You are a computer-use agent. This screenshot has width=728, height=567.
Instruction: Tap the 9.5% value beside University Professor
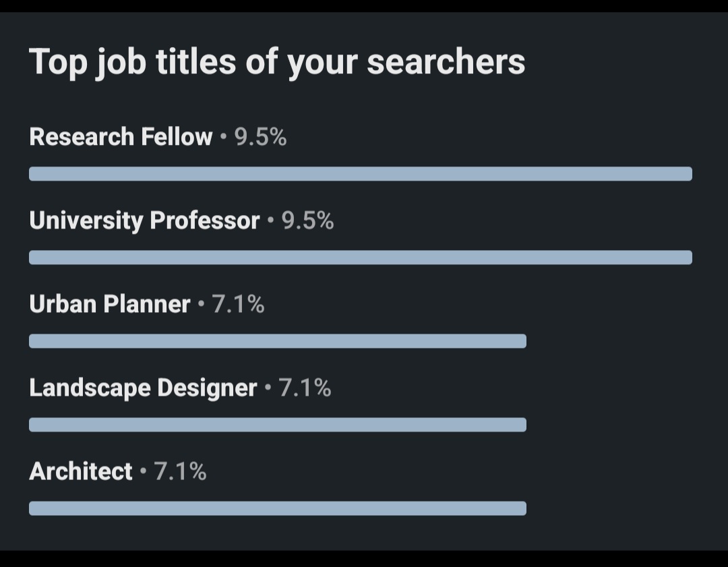(307, 220)
